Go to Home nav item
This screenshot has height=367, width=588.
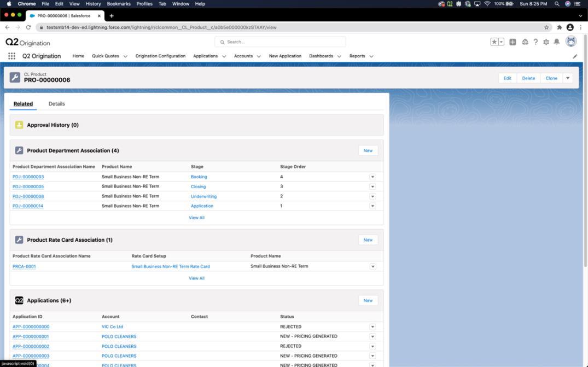point(78,56)
